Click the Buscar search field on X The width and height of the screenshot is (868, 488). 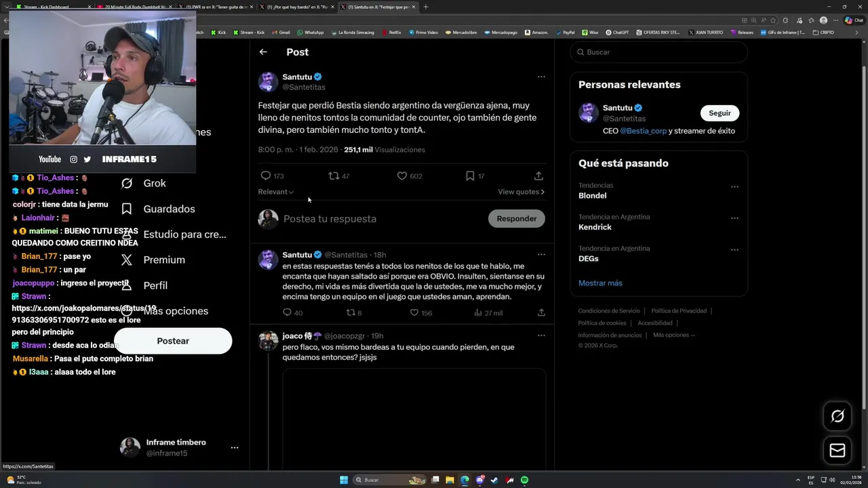pos(658,52)
